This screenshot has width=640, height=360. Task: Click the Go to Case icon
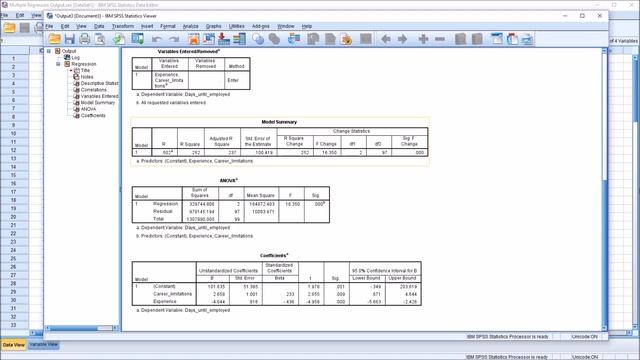(209, 39)
